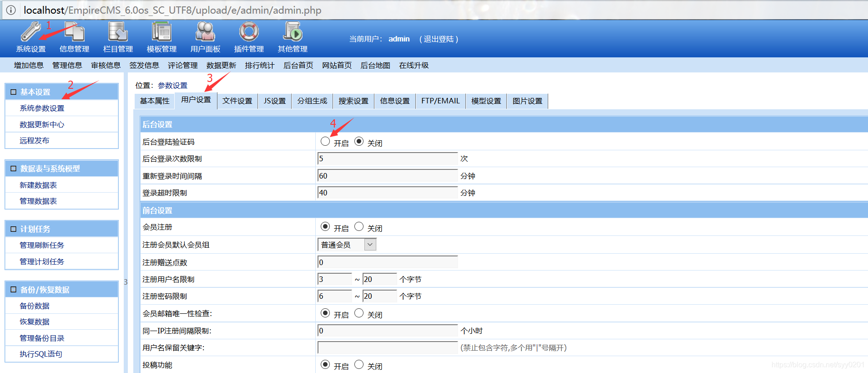Screen dimensions: 868x373
Task: Open the 模板管理 icon
Action: [x=161, y=32]
